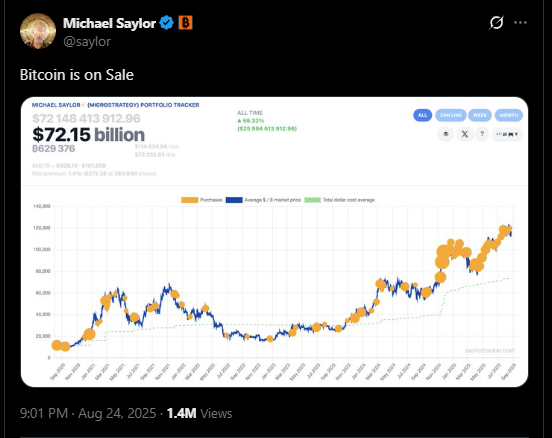Click the 60,000 y-axis label
The width and height of the screenshot is (552, 438).
click(x=43, y=293)
